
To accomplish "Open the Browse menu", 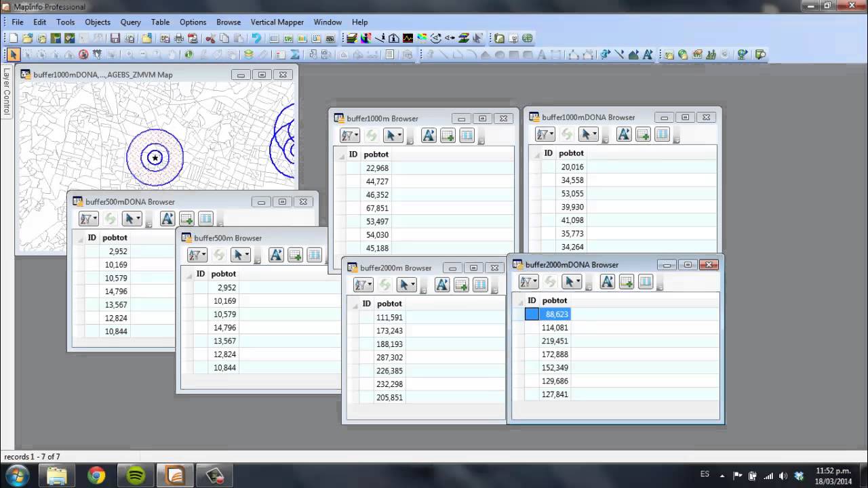I will [229, 22].
